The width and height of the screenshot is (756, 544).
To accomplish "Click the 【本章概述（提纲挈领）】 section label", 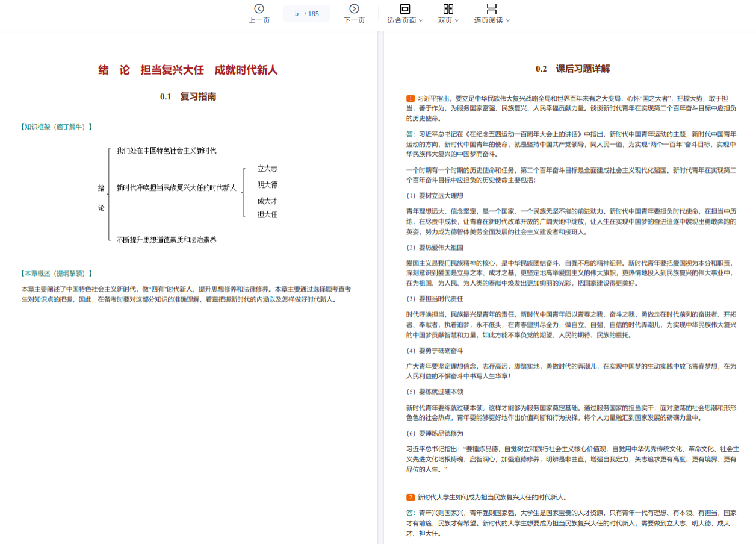I will (x=56, y=273).
